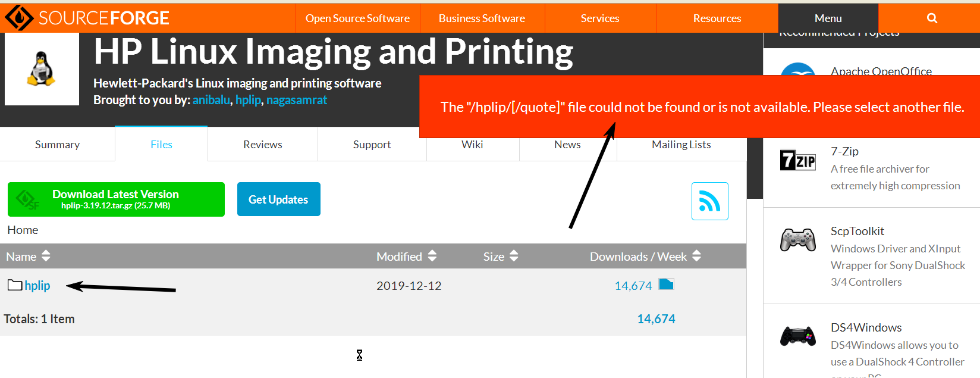
Task: Open the anibalu contributor link
Action: 211,100
